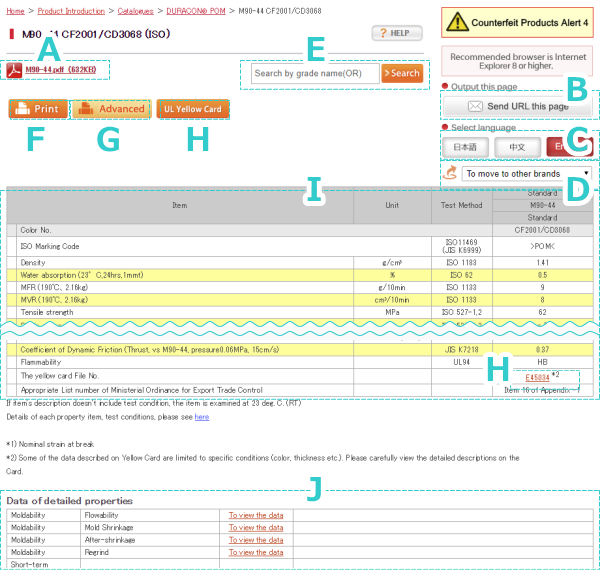Click the 'Tensile strength' row label

tap(47, 312)
